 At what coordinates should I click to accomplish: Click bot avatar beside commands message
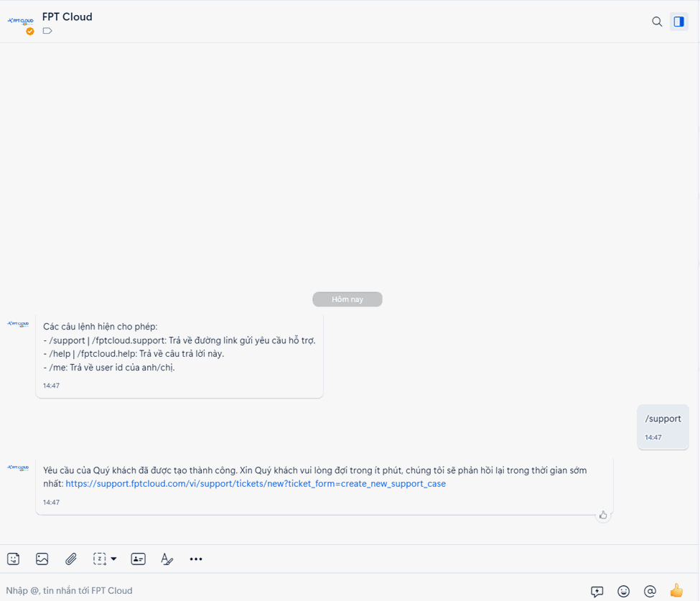click(x=18, y=324)
